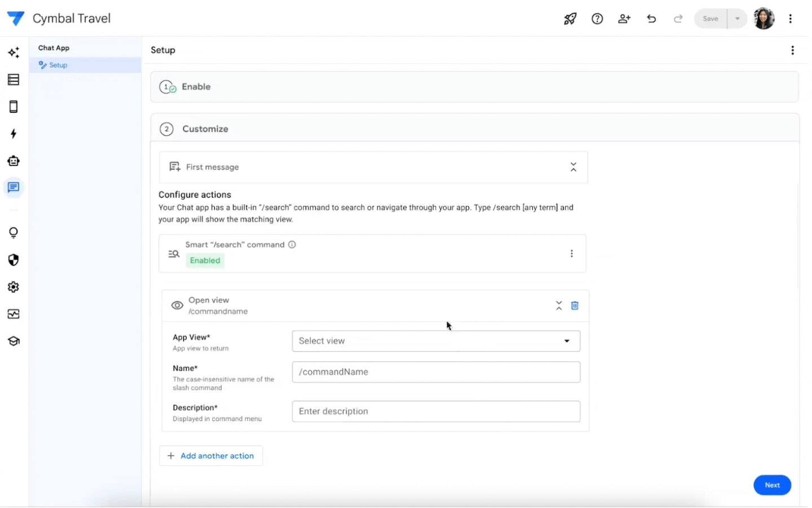The width and height of the screenshot is (812, 508).
Task: Open the help question mark icon
Action: click(x=597, y=19)
